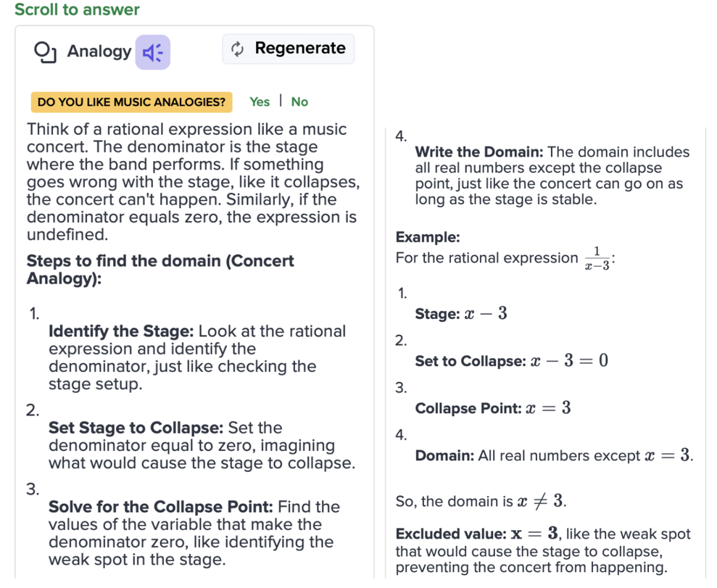Viewport: 717px width, 588px height.
Task: Click the "Write the Domain:" step title
Action: pos(478,152)
